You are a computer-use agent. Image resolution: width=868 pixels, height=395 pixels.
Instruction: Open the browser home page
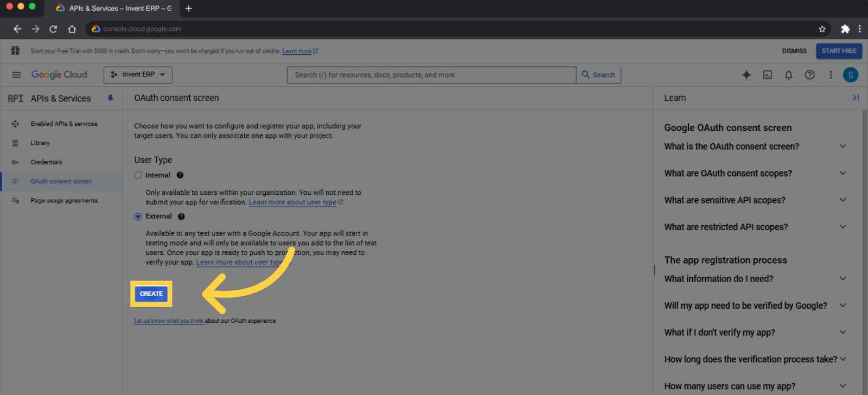coord(72,29)
